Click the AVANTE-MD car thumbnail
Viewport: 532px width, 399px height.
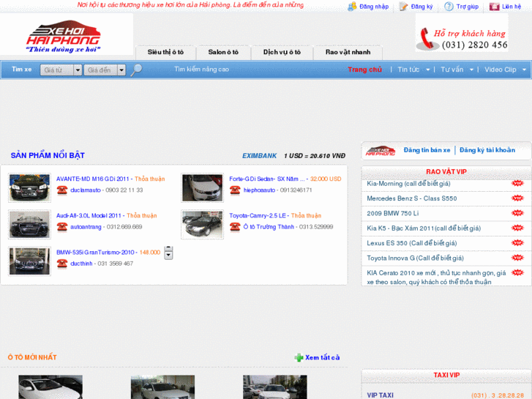(29, 187)
